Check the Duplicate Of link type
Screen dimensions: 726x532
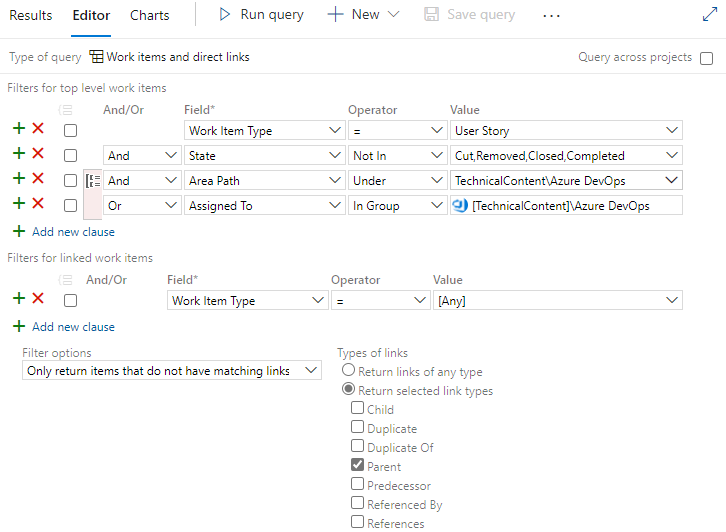357,445
